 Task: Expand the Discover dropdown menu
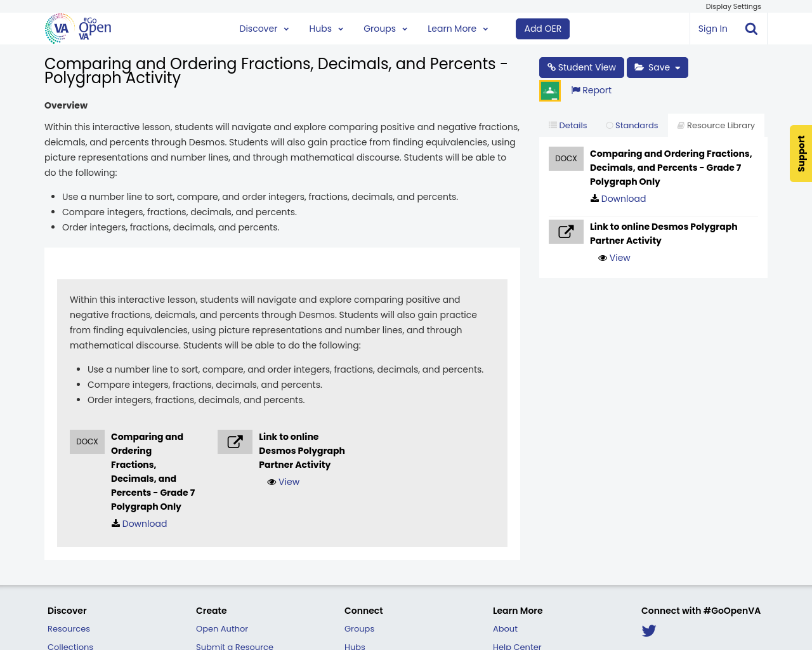[x=264, y=29]
